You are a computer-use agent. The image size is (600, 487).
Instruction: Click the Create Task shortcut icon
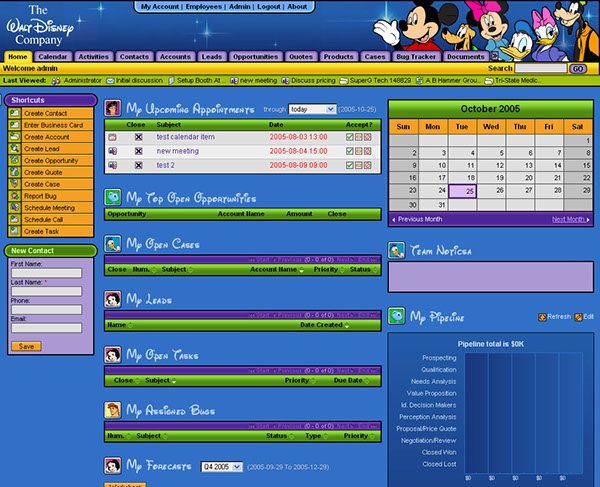click(15, 231)
